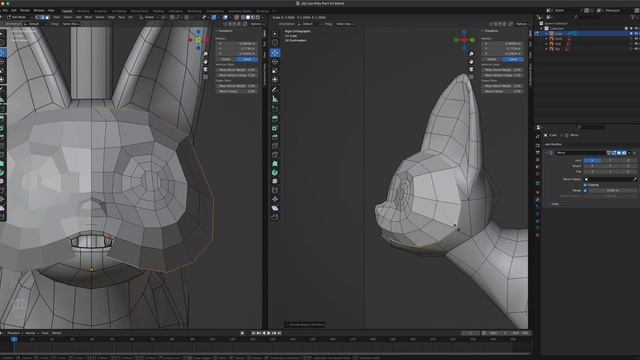Switch to the UV Editing workspace tab
The width and height of the screenshot is (640, 360).
(118, 11)
